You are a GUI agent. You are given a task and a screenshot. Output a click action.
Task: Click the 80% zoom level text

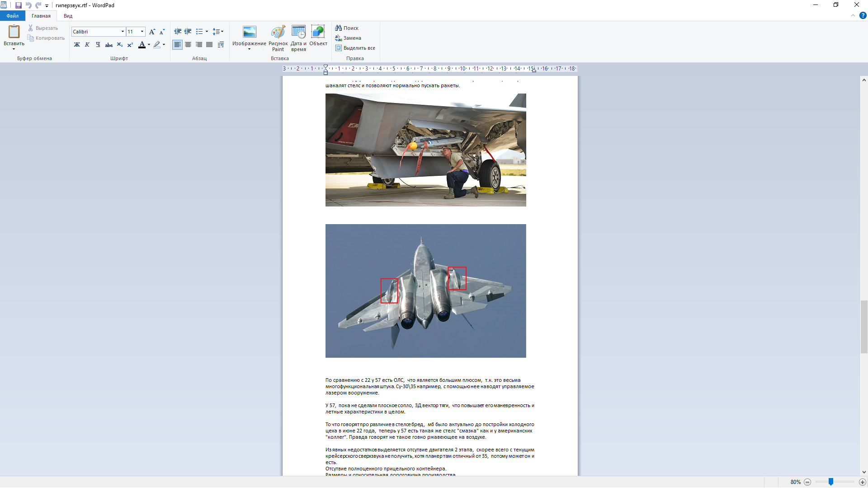tap(795, 482)
